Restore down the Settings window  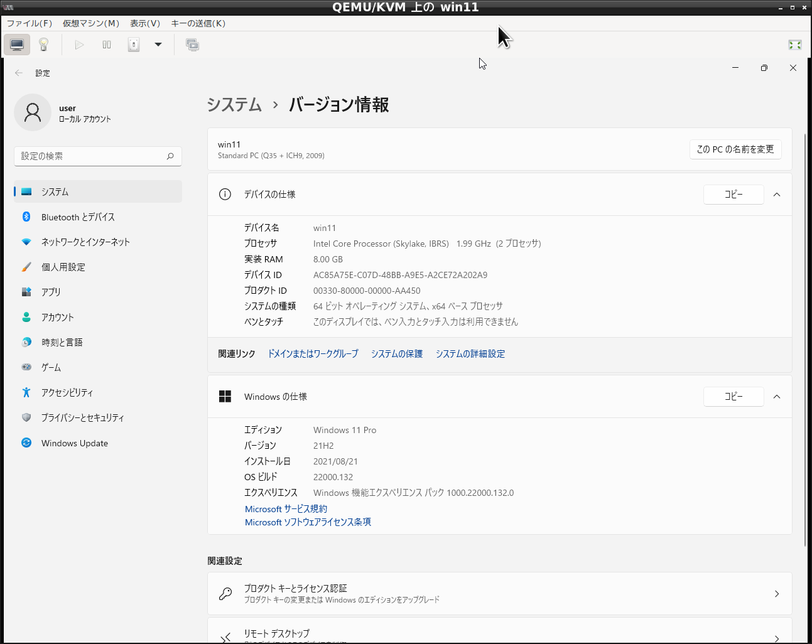(764, 68)
